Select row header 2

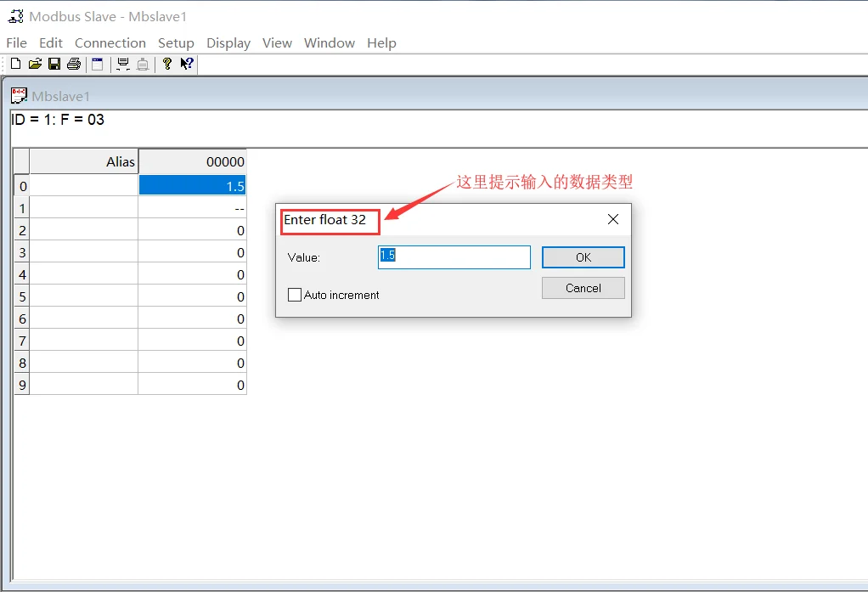click(21, 230)
